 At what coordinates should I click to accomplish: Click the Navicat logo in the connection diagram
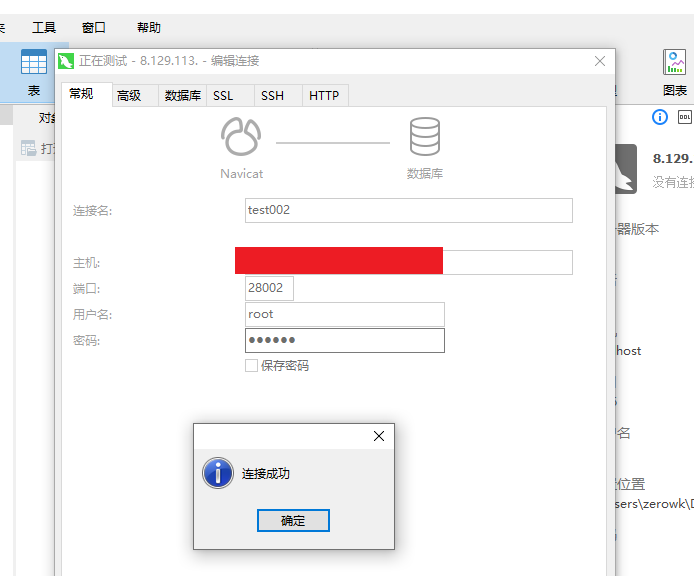tap(241, 136)
